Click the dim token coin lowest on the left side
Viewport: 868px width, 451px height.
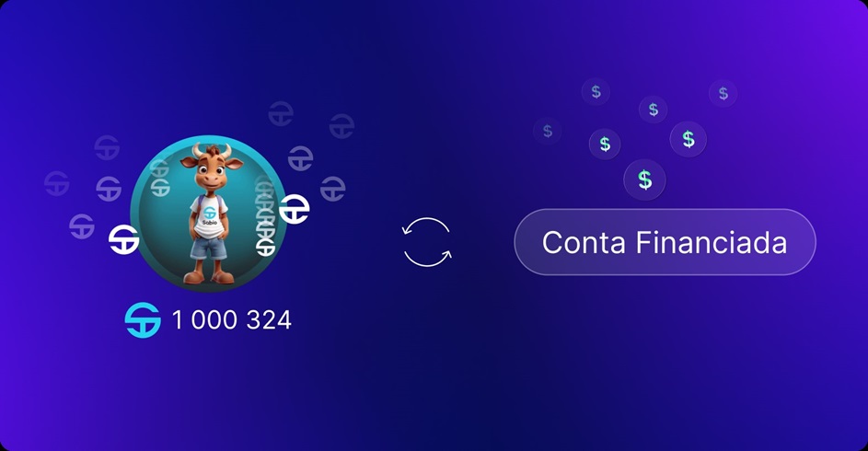pos(82,226)
